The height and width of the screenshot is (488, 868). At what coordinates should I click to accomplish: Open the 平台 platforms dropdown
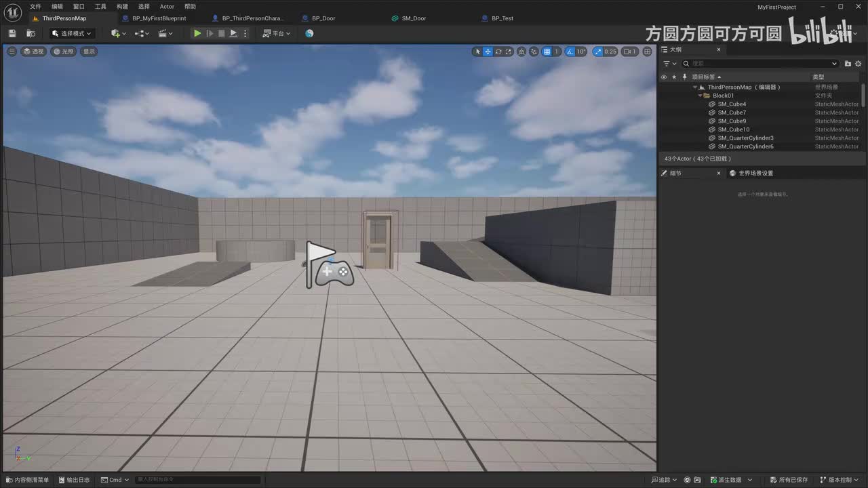click(277, 33)
